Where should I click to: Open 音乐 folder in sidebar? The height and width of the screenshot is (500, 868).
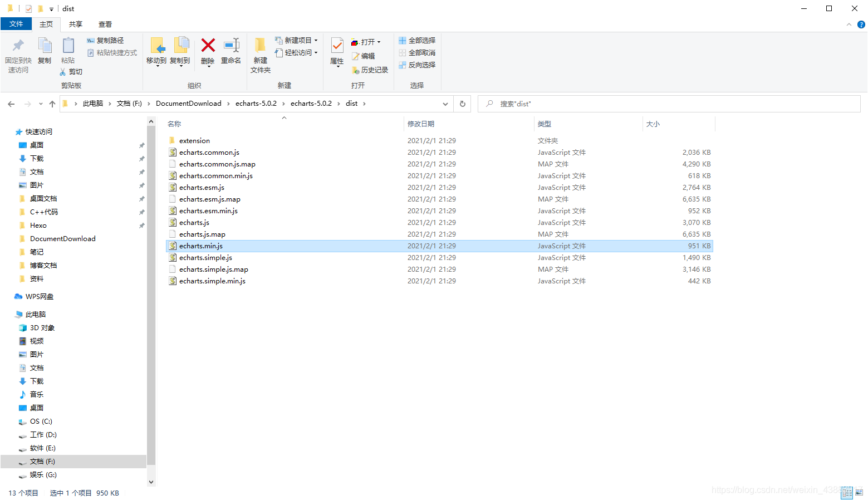[37, 395]
